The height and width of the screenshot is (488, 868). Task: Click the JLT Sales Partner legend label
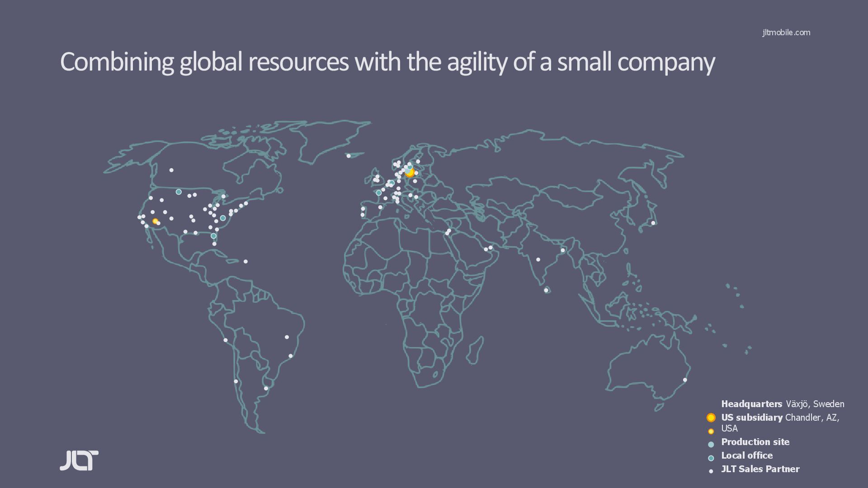[760, 469]
